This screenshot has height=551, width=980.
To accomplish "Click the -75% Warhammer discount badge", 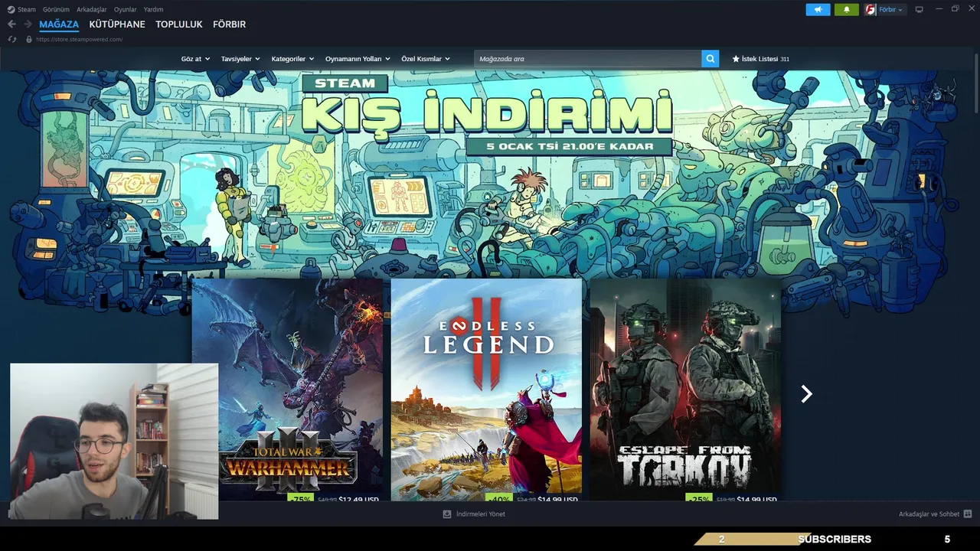I will coord(301,499).
